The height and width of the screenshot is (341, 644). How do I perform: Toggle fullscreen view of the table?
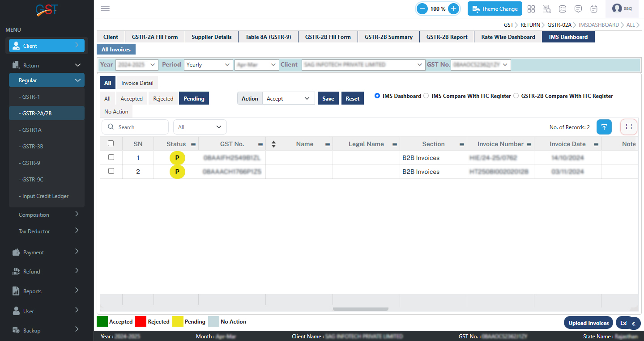tap(628, 127)
